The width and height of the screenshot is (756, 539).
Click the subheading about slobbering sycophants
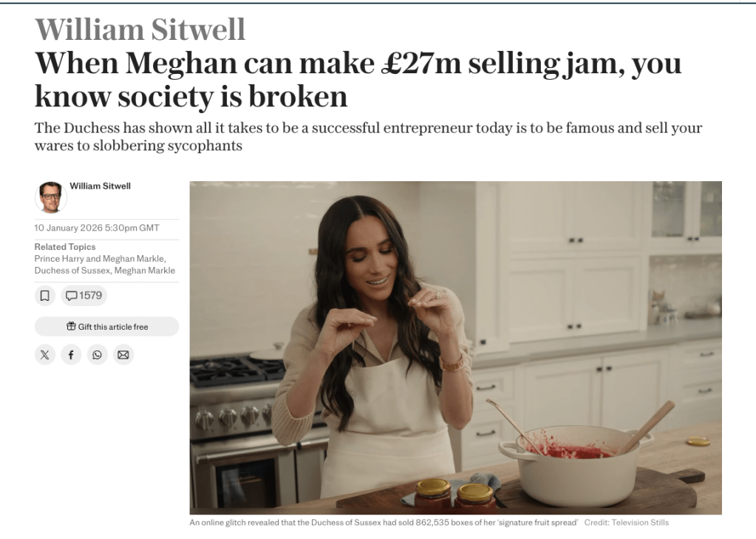(x=368, y=137)
